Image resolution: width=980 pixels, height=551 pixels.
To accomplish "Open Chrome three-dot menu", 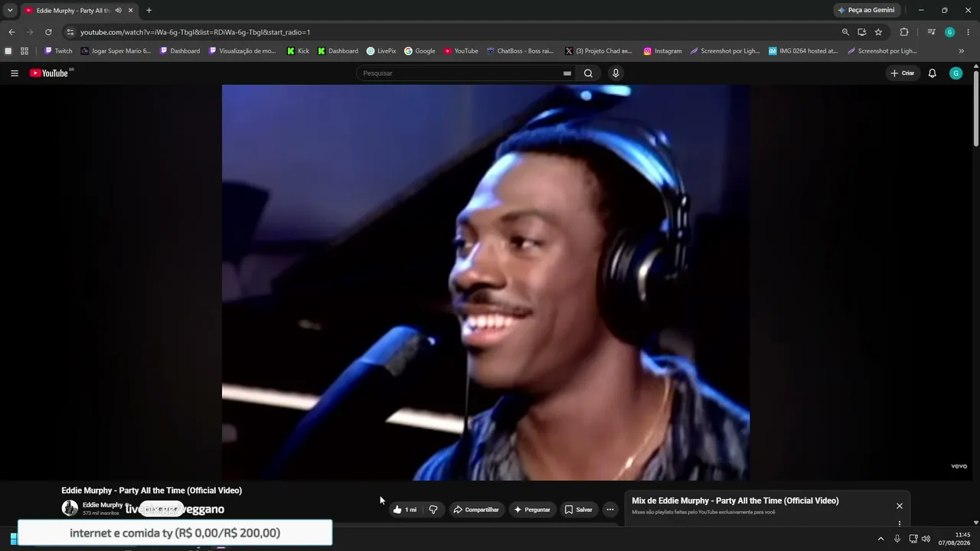I will [x=969, y=32].
